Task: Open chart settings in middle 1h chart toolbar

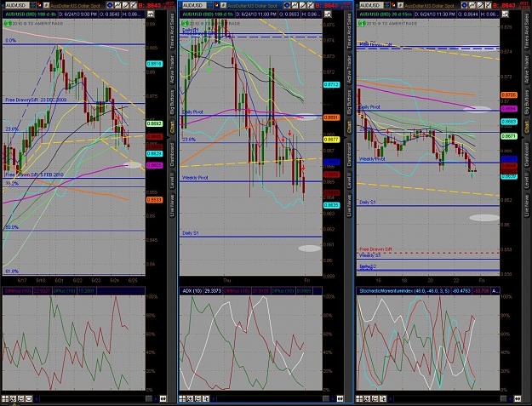Action: pyautogui.click(x=287, y=5)
